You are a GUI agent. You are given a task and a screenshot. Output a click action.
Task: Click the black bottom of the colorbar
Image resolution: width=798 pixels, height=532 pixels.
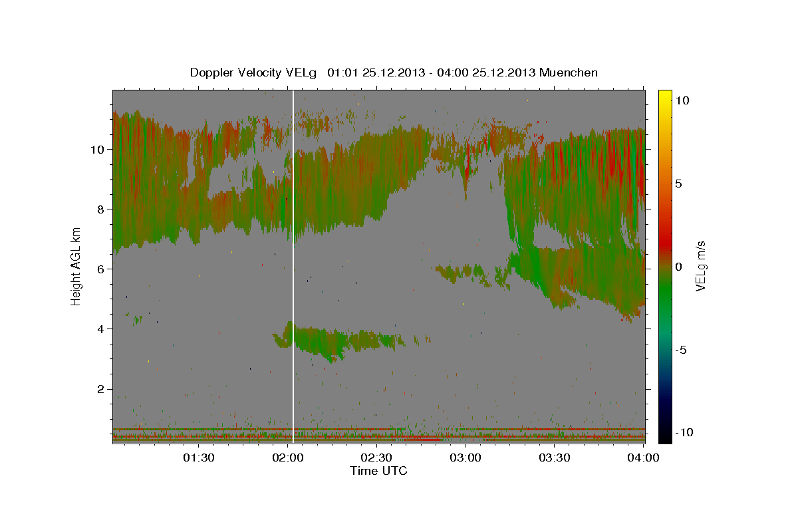tap(664, 436)
